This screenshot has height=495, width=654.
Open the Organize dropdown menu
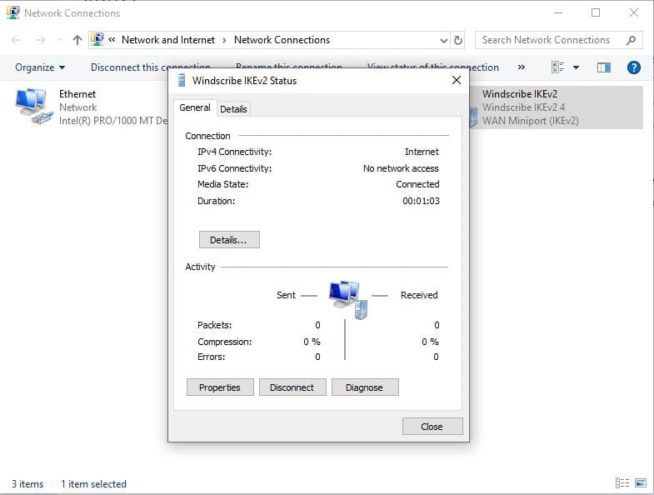(x=40, y=67)
